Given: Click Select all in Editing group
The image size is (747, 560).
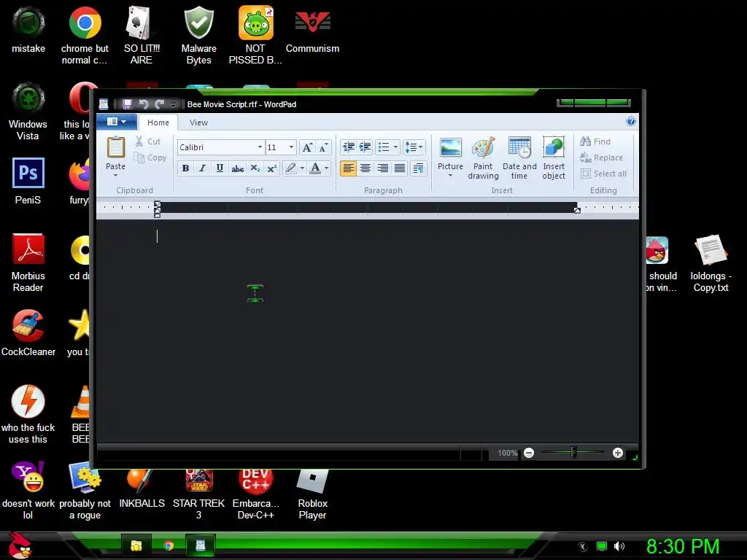Looking at the screenshot, I should [x=603, y=174].
